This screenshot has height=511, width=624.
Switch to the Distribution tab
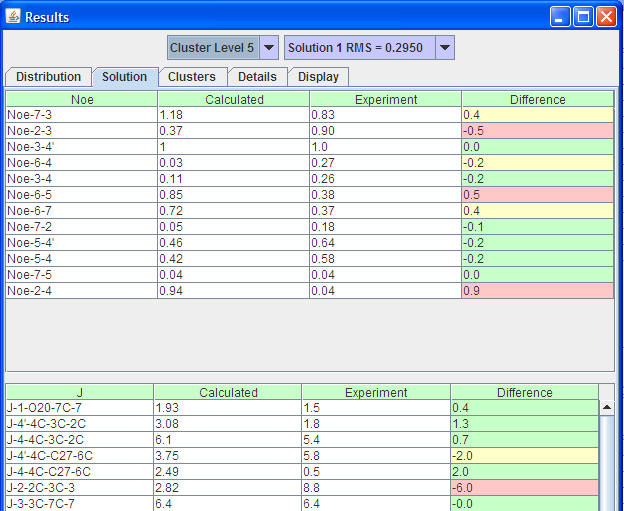coord(48,77)
